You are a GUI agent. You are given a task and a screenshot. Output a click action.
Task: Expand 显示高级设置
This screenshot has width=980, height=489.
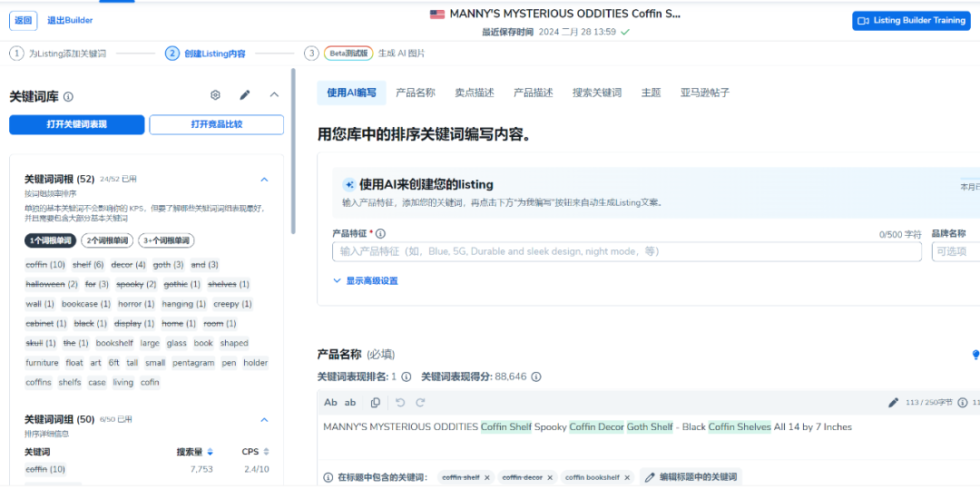[366, 281]
